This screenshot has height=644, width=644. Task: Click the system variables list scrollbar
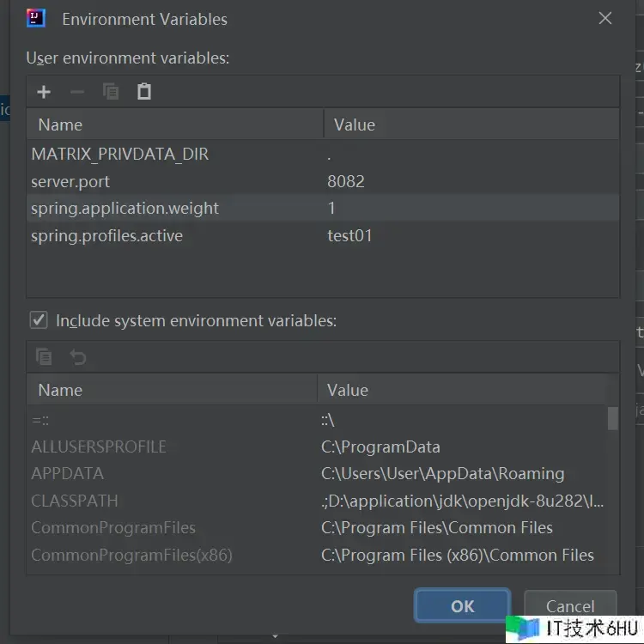pos(612,417)
